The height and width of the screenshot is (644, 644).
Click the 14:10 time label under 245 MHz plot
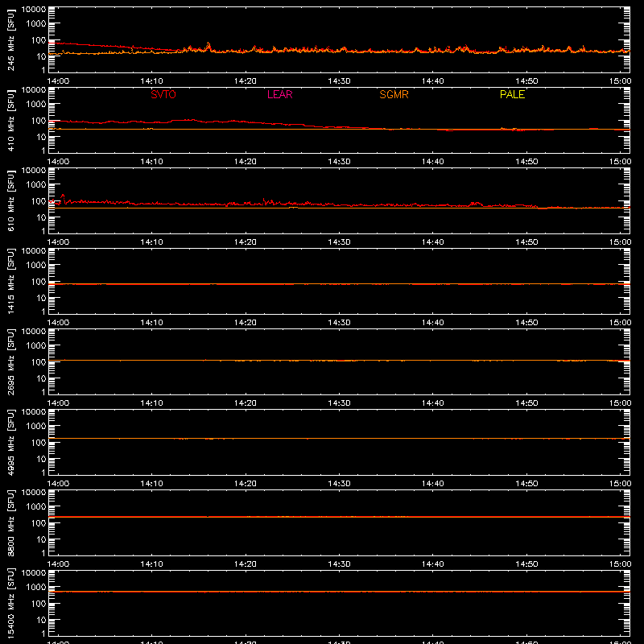point(151,81)
